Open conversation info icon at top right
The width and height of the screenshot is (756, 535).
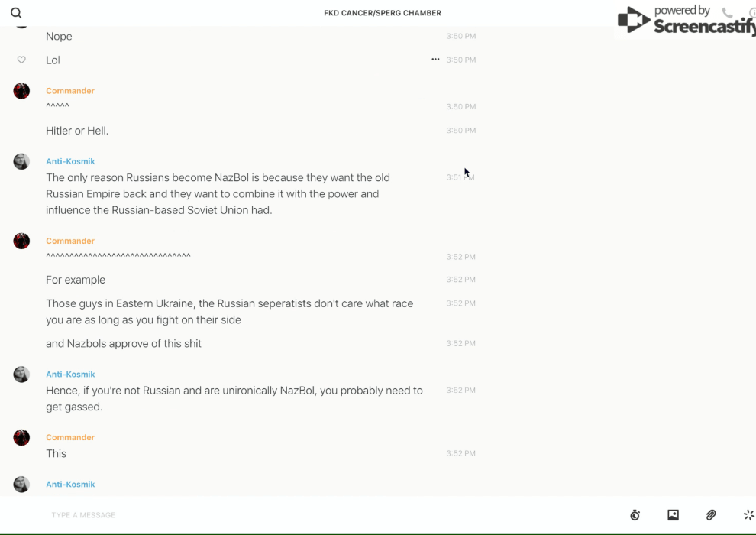click(x=752, y=13)
